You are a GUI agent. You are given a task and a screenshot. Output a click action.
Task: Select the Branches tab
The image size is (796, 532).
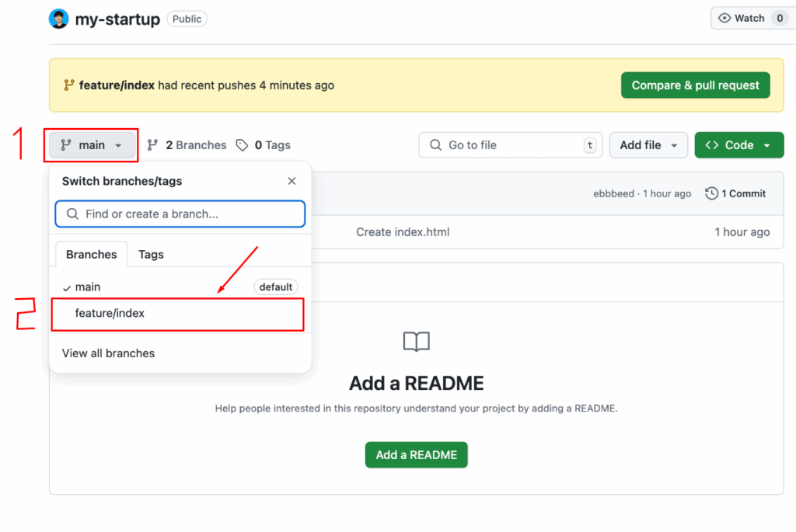91,254
